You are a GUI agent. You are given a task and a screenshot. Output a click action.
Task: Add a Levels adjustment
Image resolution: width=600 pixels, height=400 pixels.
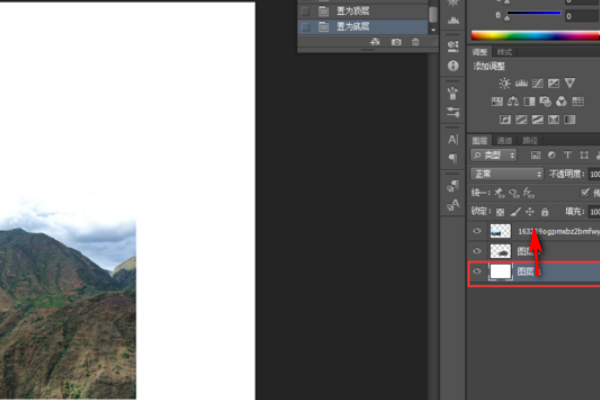tap(521, 83)
